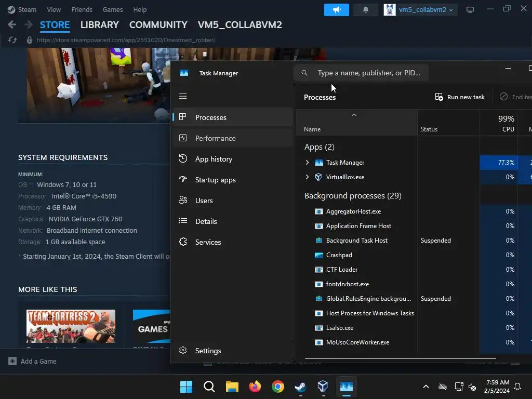The height and width of the screenshot is (399, 532).
Task: Sort processes by CPU column
Action: [x=498, y=123]
